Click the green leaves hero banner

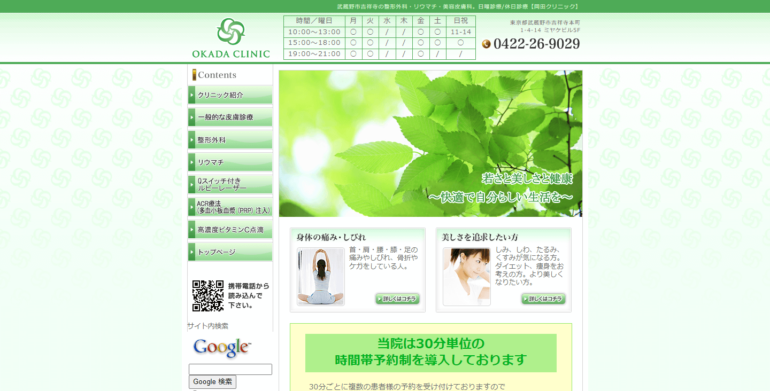(x=431, y=143)
